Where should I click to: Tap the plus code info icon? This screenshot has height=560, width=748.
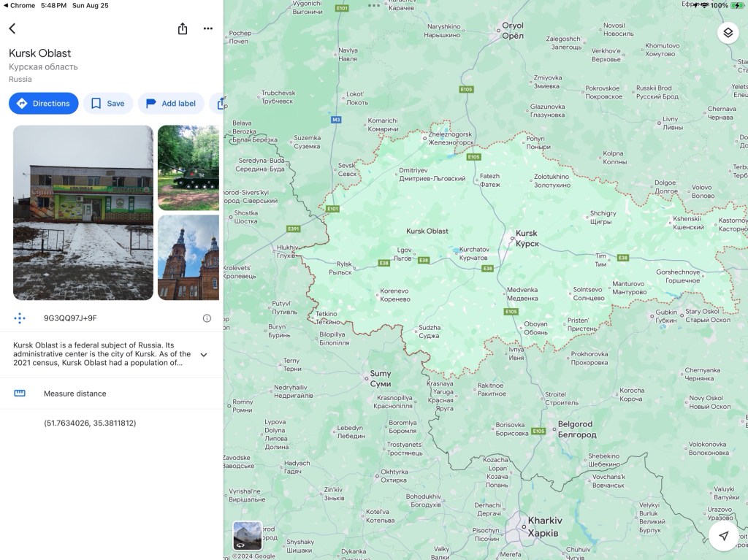pos(207,318)
